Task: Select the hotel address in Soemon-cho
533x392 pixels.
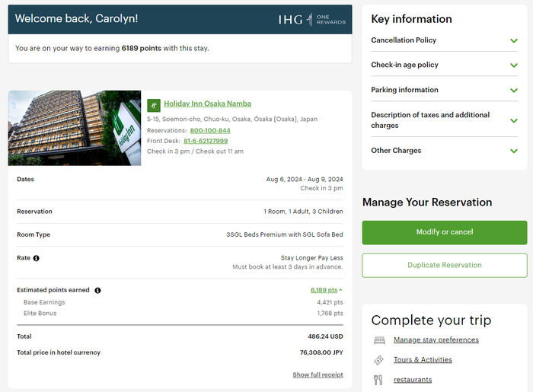Action: 232,120
